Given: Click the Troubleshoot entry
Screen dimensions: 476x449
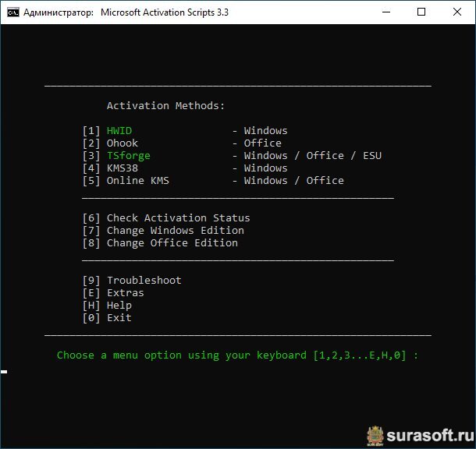Looking at the screenshot, I should 132,281.
